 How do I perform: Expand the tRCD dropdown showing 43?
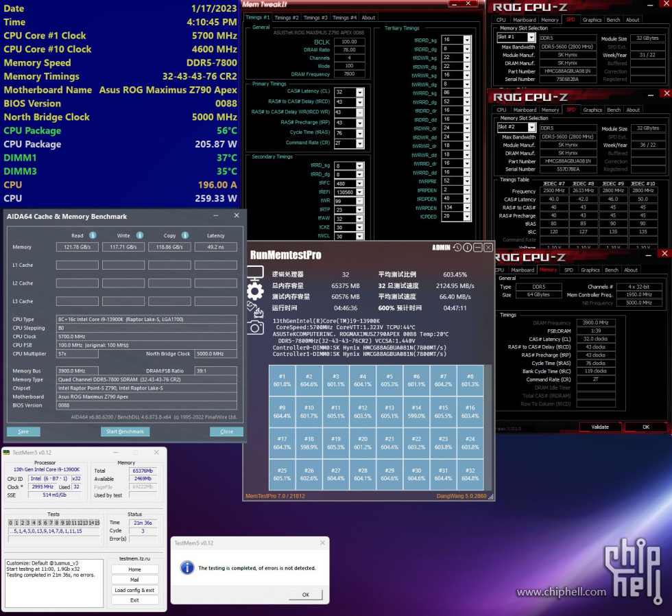(359, 102)
